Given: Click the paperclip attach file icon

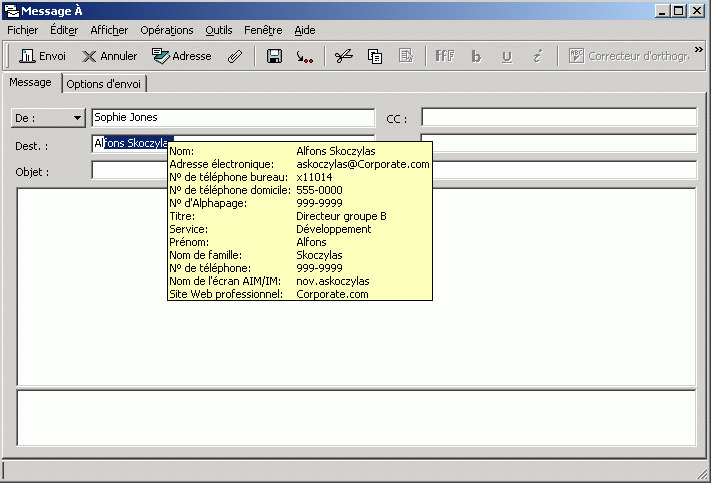Looking at the screenshot, I should click(235, 56).
